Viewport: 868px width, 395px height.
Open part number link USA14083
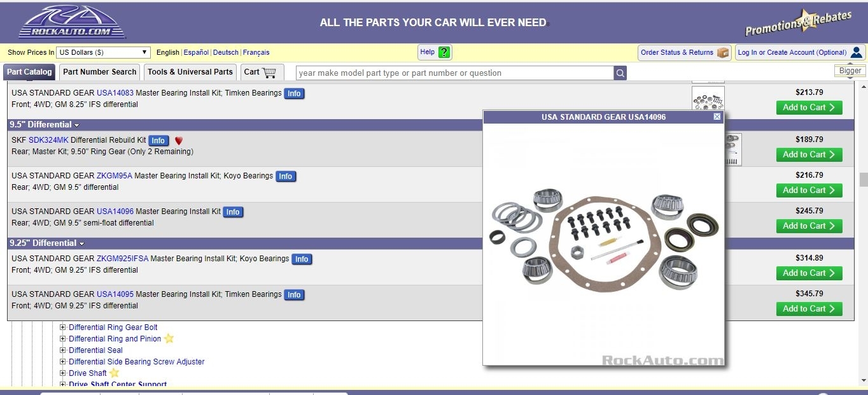(x=115, y=93)
